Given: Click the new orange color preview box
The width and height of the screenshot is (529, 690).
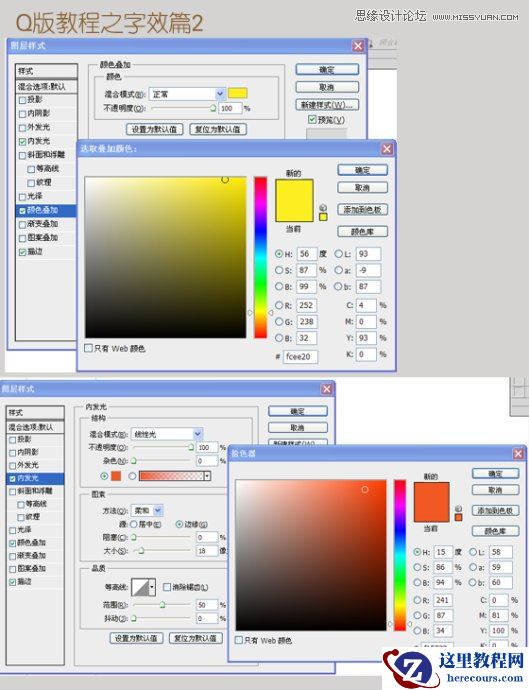Looking at the screenshot, I should coord(431,492).
